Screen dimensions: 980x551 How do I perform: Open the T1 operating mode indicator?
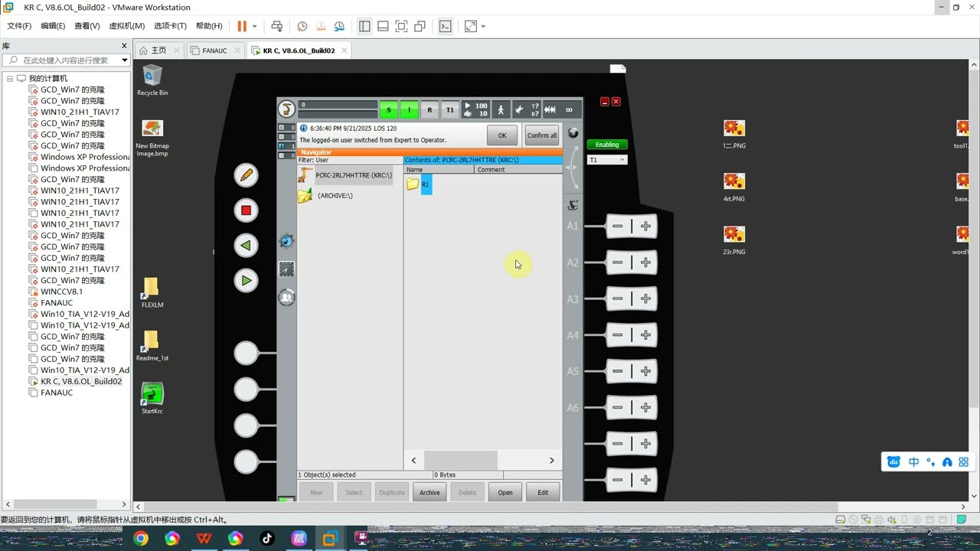[x=450, y=109]
